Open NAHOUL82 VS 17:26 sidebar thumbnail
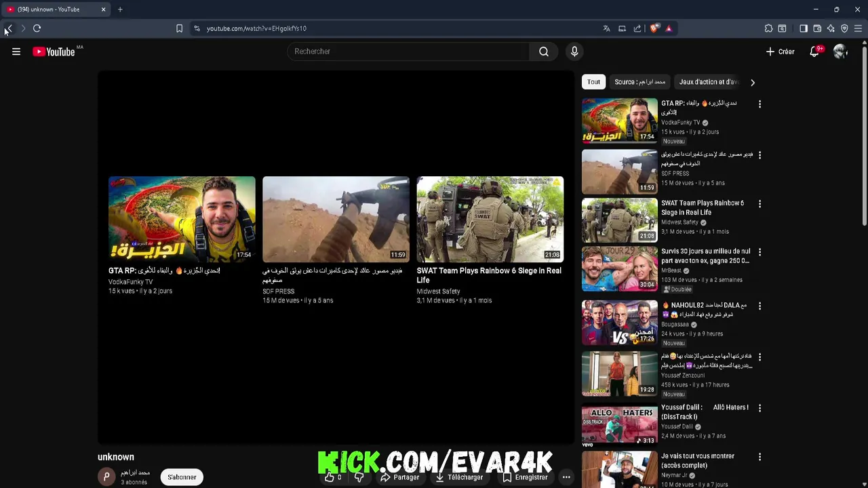The width and height of the screenshot is (868, 488). tap(620, 323)
